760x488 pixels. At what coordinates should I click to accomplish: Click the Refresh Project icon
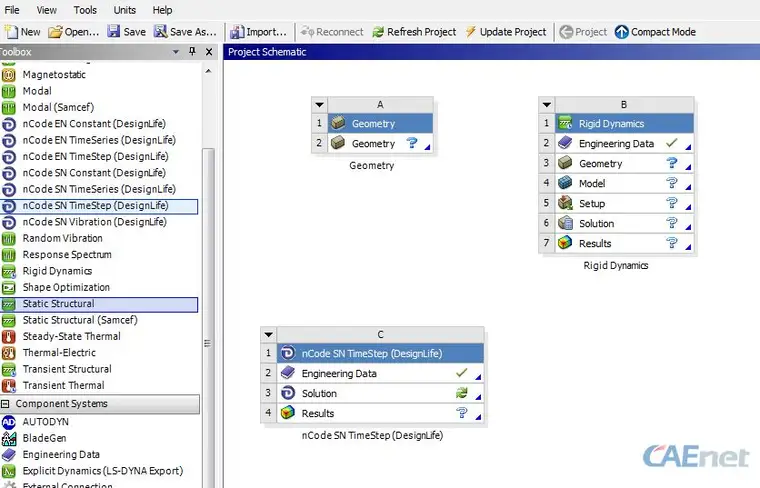(378, 32)
